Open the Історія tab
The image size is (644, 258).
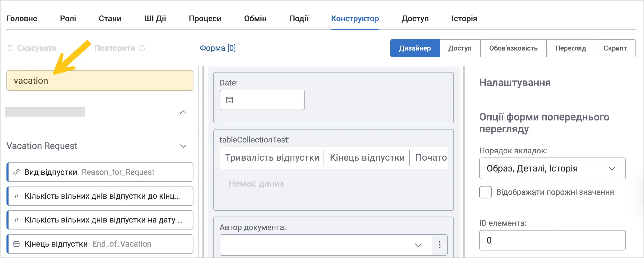click(465, 18)
